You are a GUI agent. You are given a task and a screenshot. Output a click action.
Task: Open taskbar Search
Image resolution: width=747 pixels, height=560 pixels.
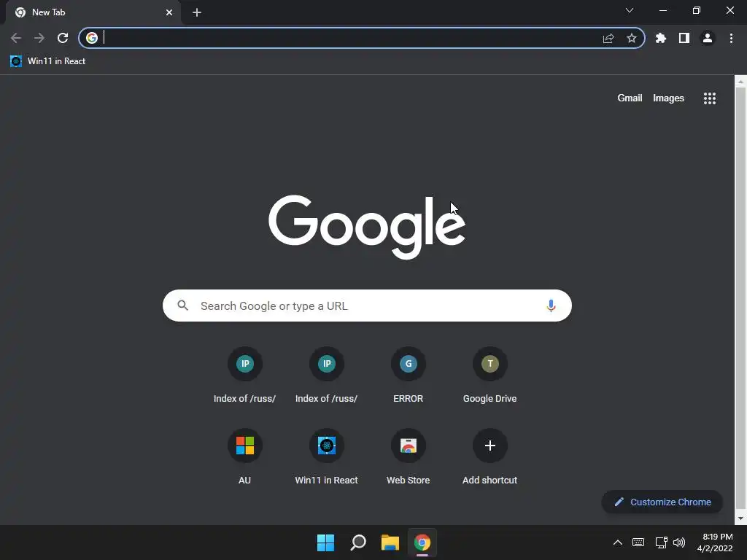point(357,542)
